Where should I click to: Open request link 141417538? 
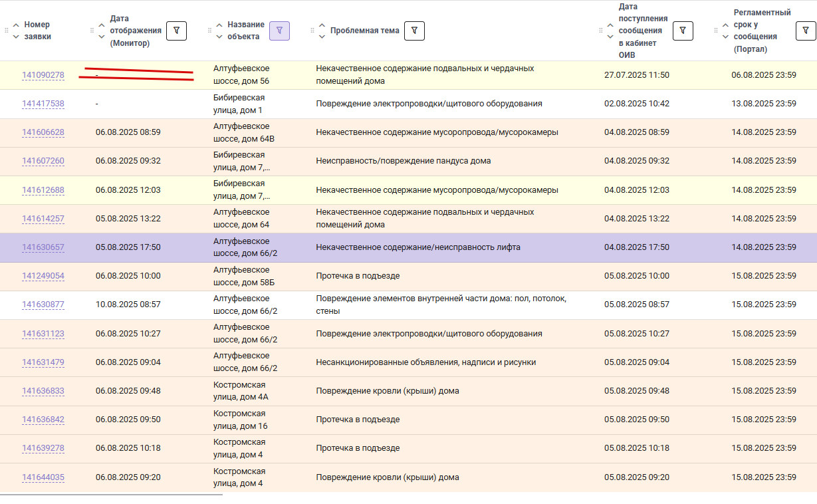pos(43,104)
